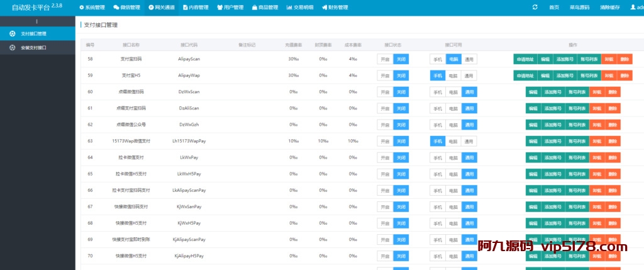This screenshot has width=644, height=270.
Task: Enable 开启 for KjWxSanPay row
Action: point(385,206)
